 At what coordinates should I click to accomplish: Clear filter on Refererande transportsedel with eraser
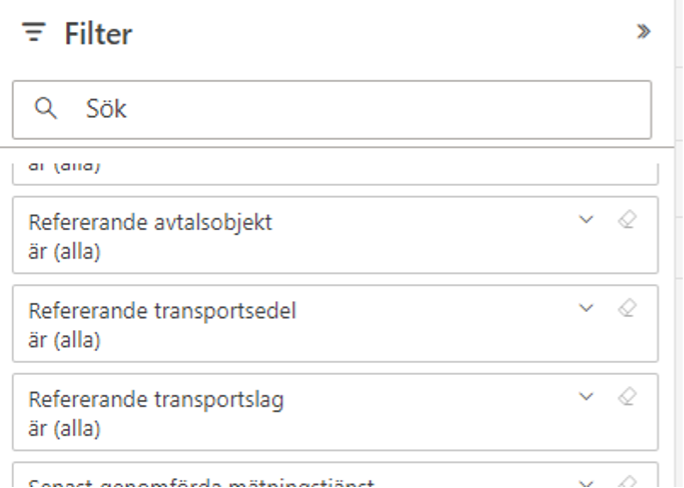click(x=627, y=308)
